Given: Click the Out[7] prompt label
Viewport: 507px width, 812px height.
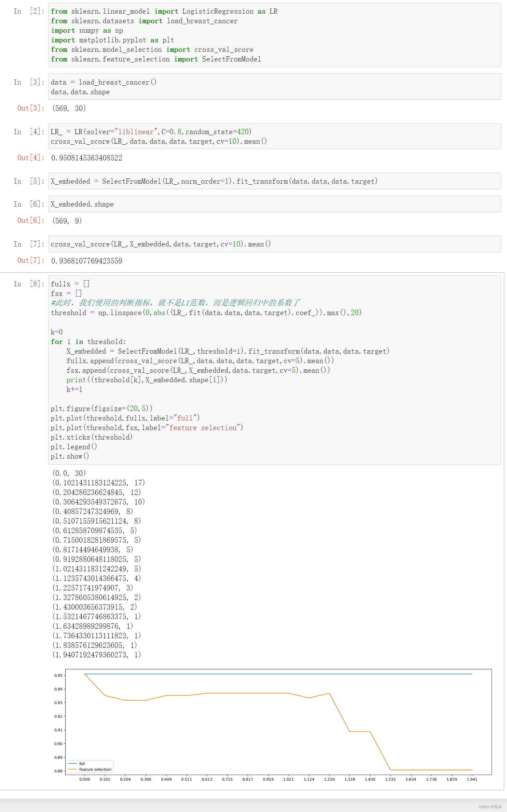Looking at the screenshot, I should pos(31,260).
